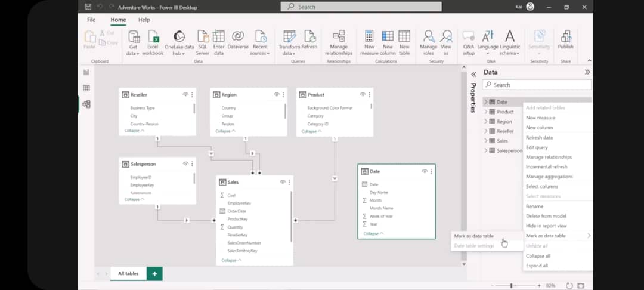Open more options on Reseller table card
Image resolution: width=644 pixels, height=290 pixels.
tap(192, 94)
